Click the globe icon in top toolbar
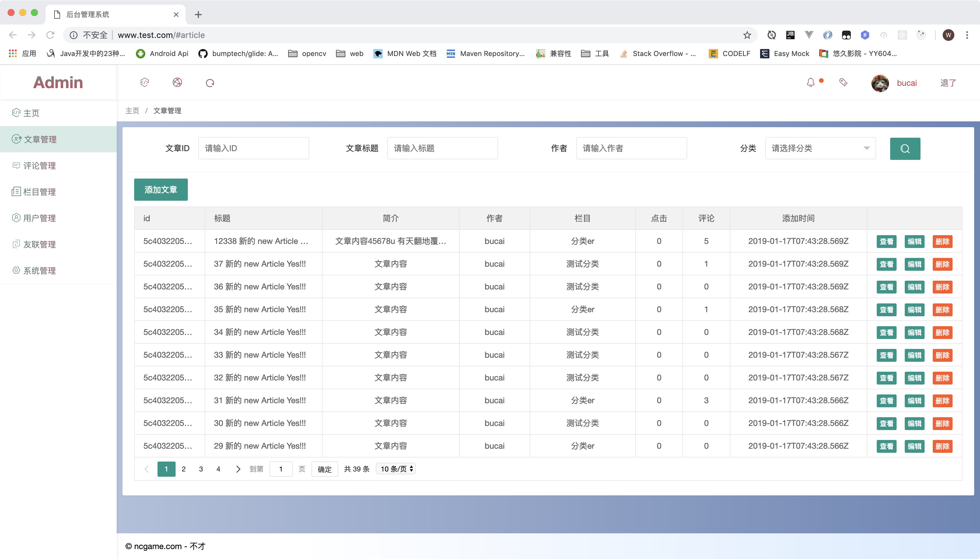 [177, 83]
